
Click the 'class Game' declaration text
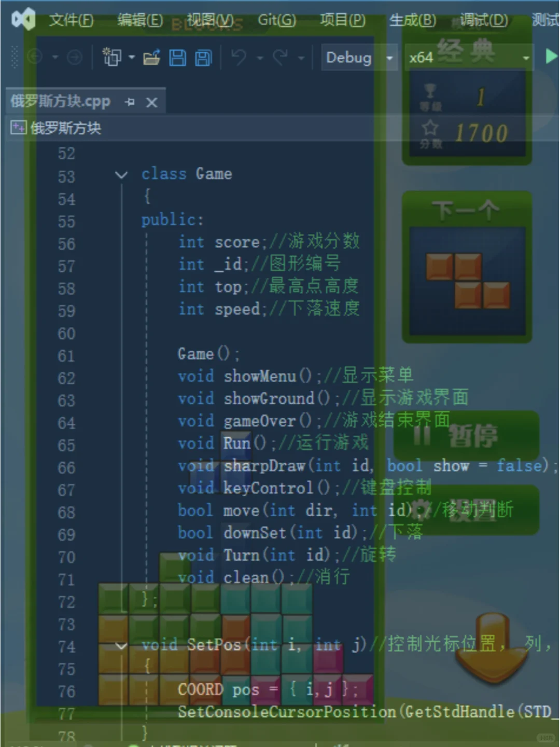click(x=187, y=174)
